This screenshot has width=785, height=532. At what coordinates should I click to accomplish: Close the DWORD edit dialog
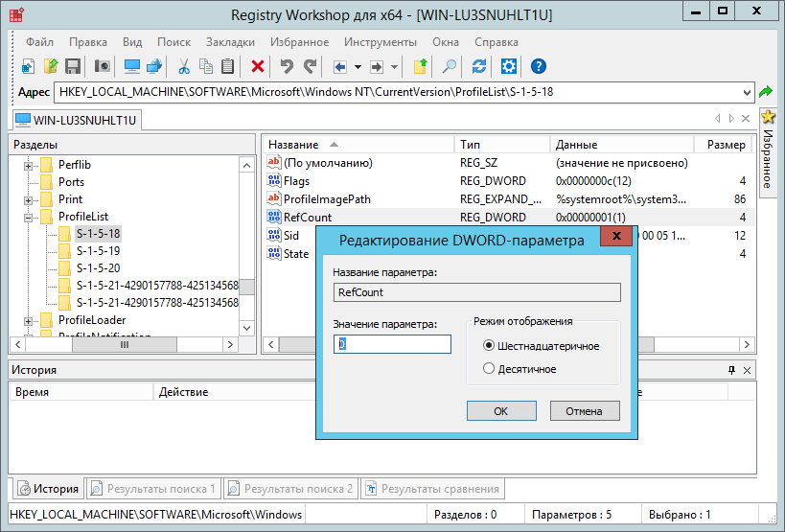click(x=616, y=236)
